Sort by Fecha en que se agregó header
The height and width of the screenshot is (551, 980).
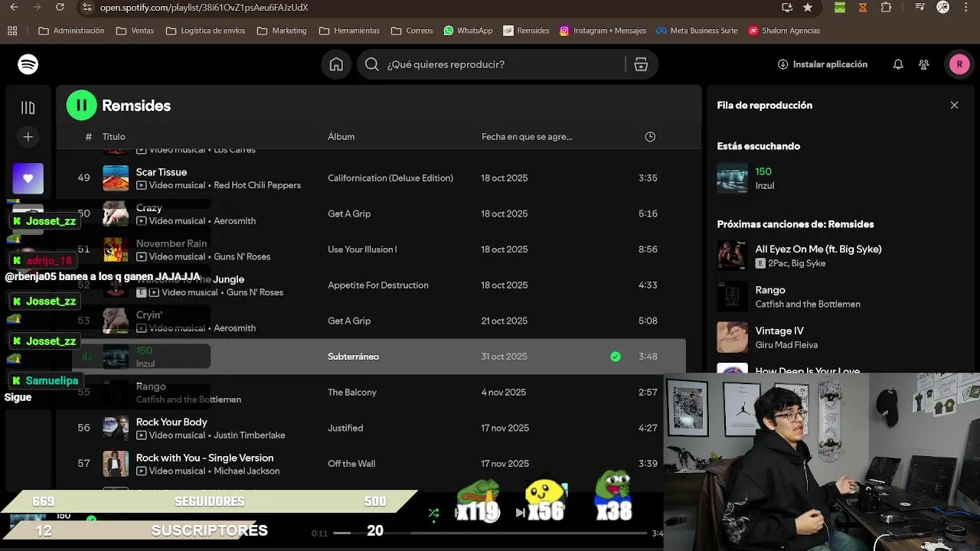(527, 137)
